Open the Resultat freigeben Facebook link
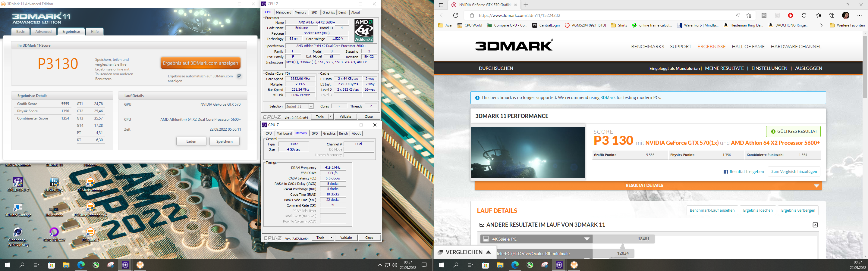This screenshot has height=271, width=868. click(x=743, y=172)
